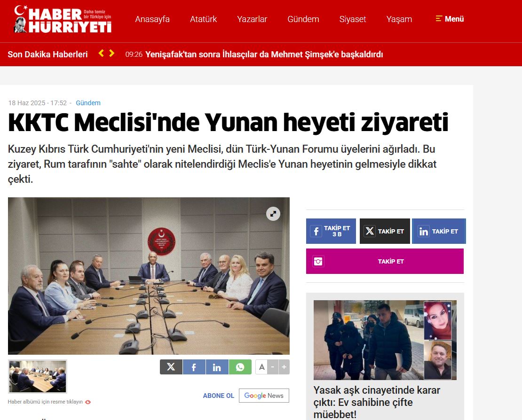Reset text size with the A button
Image resolution: width=522 pixels, height=420 pixels.
(x=261, y=367)
